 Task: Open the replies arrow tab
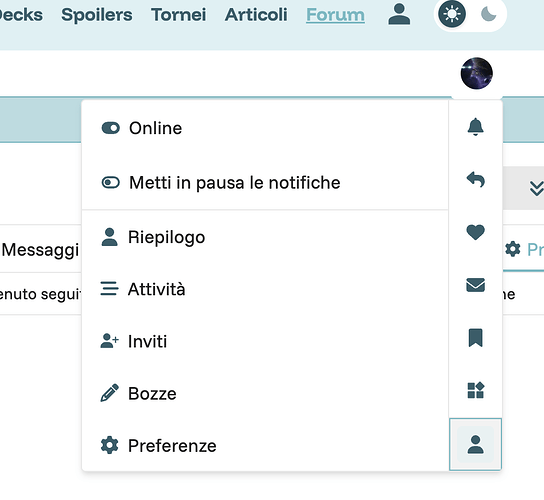pos(475,180)
